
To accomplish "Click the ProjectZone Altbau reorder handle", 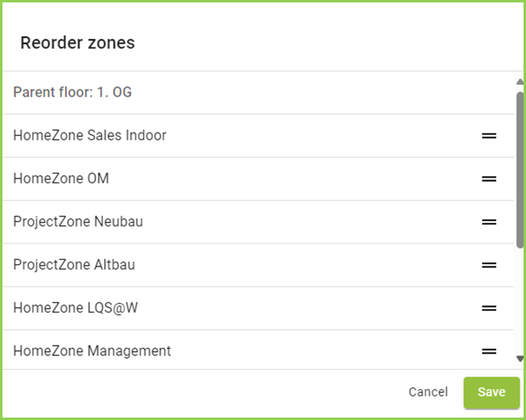I will coord(489,264).
